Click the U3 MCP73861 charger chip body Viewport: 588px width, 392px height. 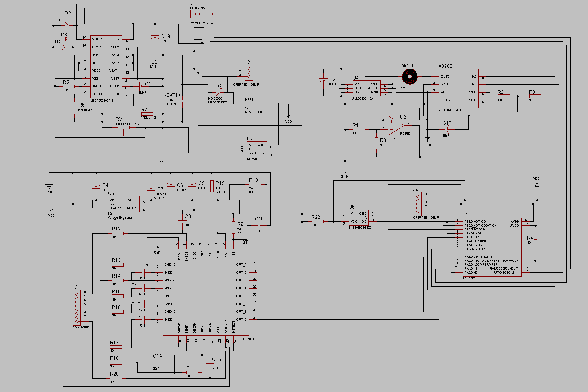click(x=106, y=67)
